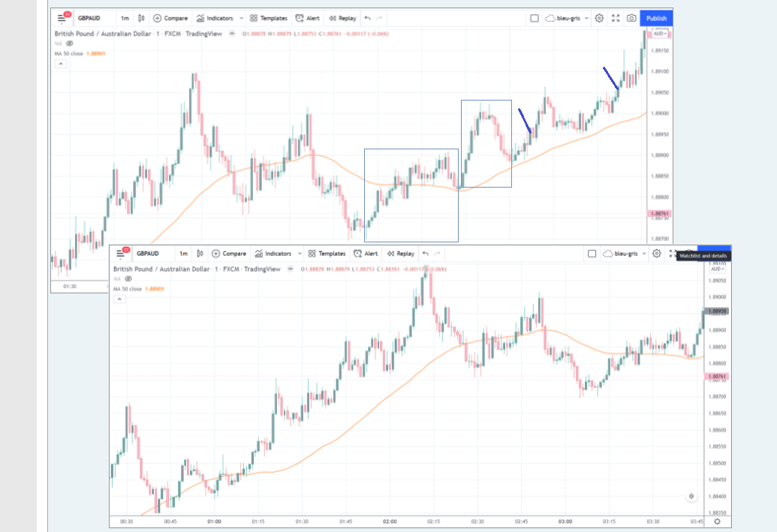Click the 1.88761 price label on lower chart
Screen dimensions: 777x532
coord(716,377)
